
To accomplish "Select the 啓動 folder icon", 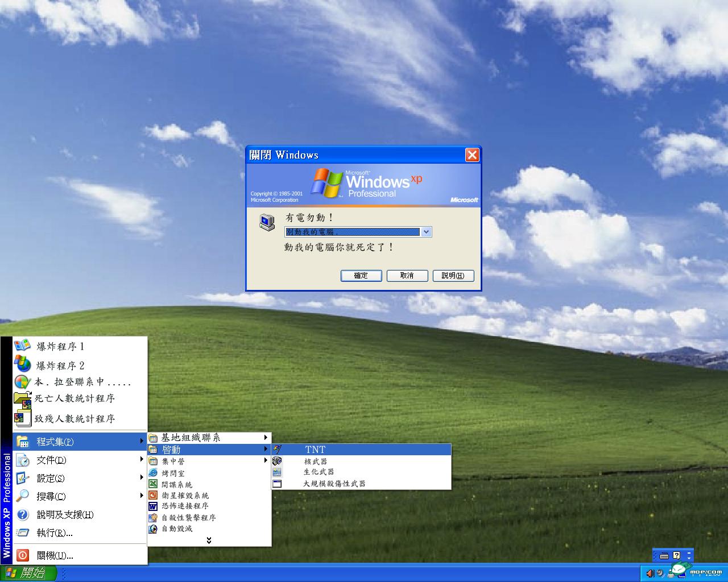I will tap(153, 450).
